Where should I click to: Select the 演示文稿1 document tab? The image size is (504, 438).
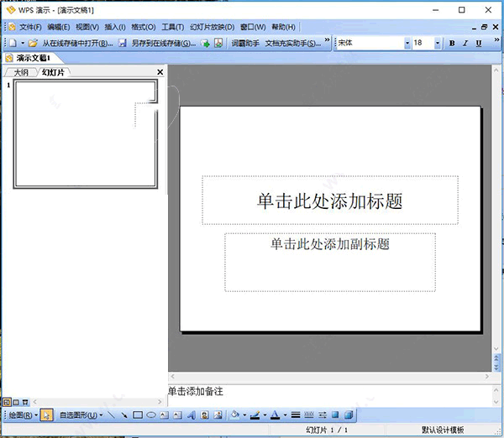coord(33,58)
